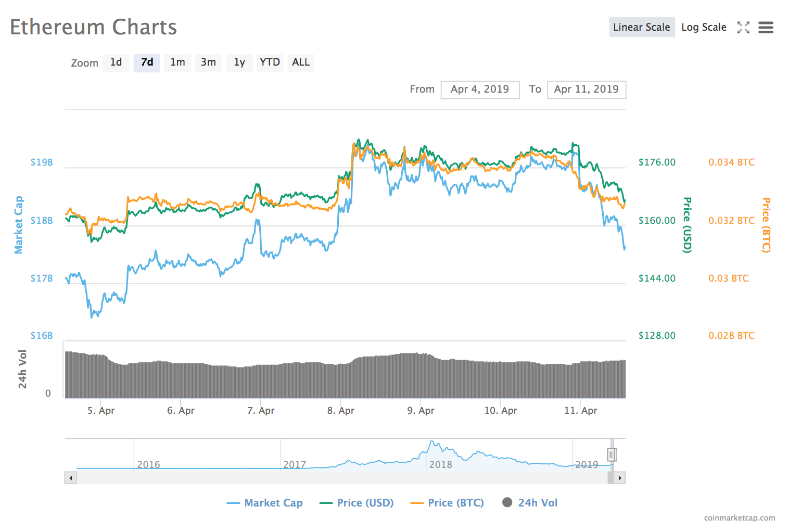
Task: Click the 24h Vol axis title
Action: [22, 369]
